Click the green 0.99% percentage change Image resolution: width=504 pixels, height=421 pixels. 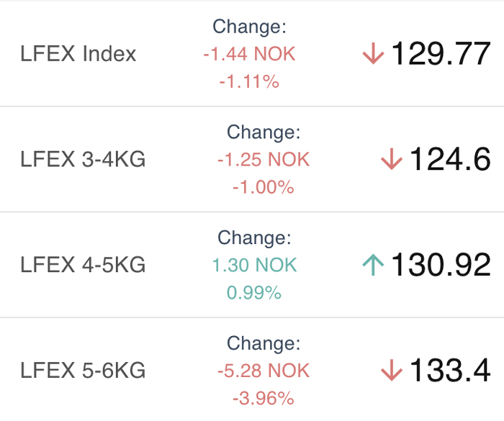[254, 293]
